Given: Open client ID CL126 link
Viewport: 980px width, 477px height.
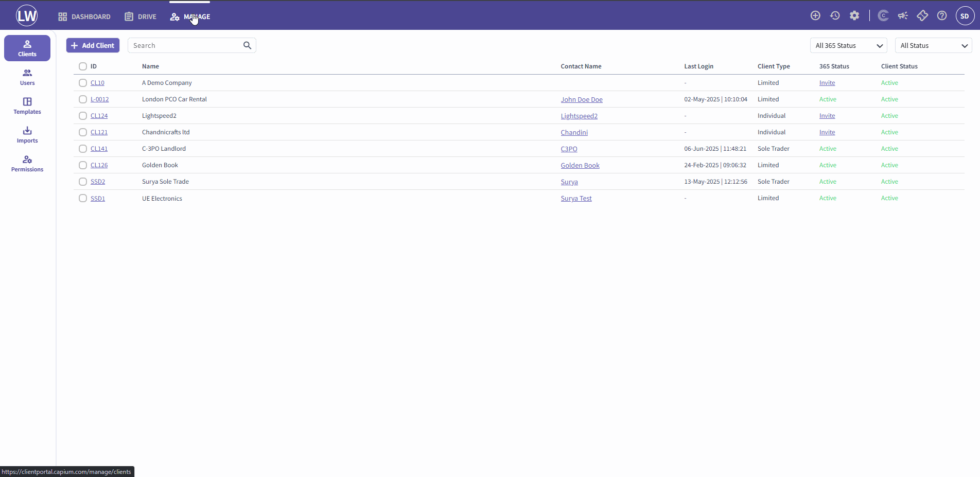Looking at the screenshot, I should 99,165.
